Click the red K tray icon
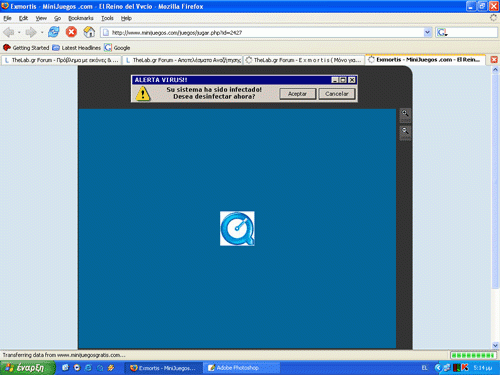500x375 pixels. pos(465,368)
